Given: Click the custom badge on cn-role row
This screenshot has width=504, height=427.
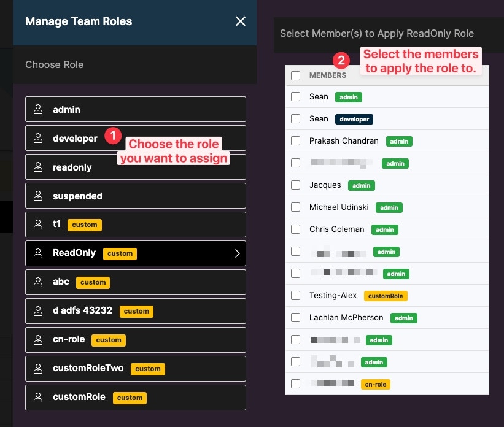Looking at the screenshot, I should pyautogui.click(x=109, y=340).
